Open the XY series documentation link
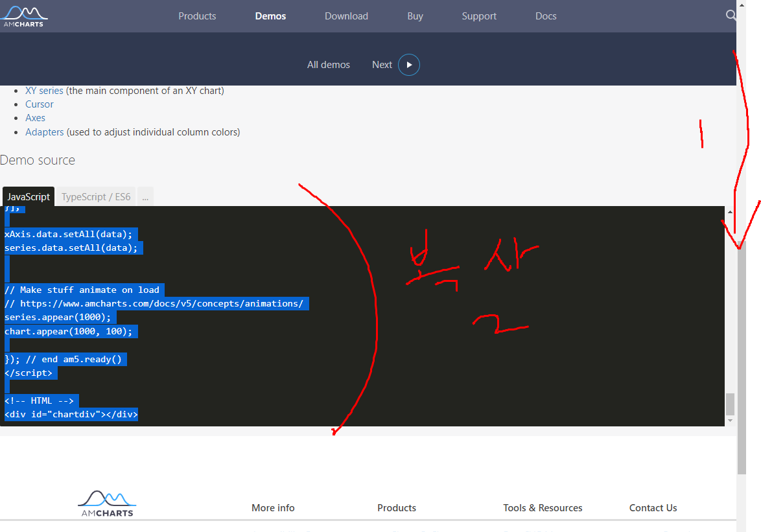761x532 pixels. tap(44, 91)
